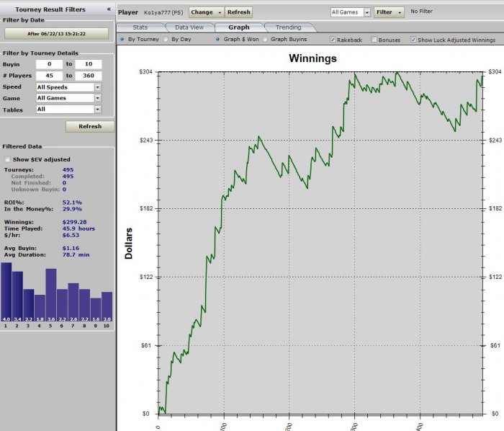
Task: Click Refresh button below tourney filters
Action: (89, 126)
